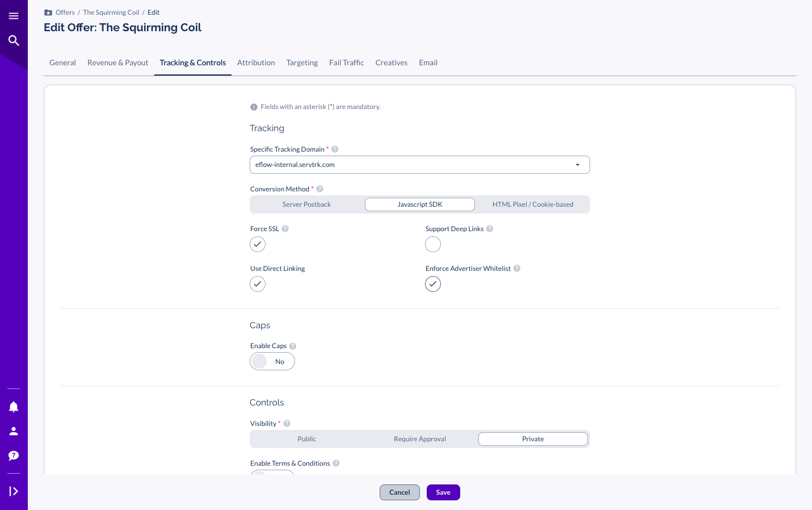812x510 pixels.
Task: Open the hamburger menu icon
Action: point(14,16)
